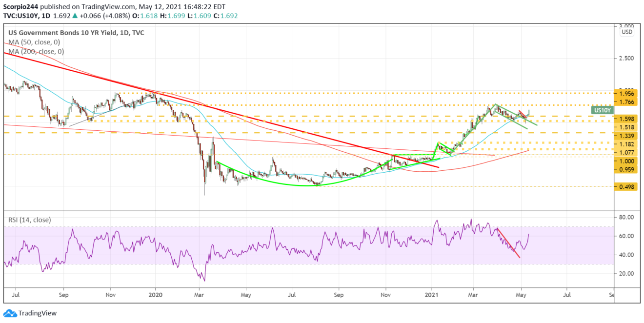The image size is (644, 323).
Task: Select the RSI (14, close) indicator legend
Action: [30, 220]
